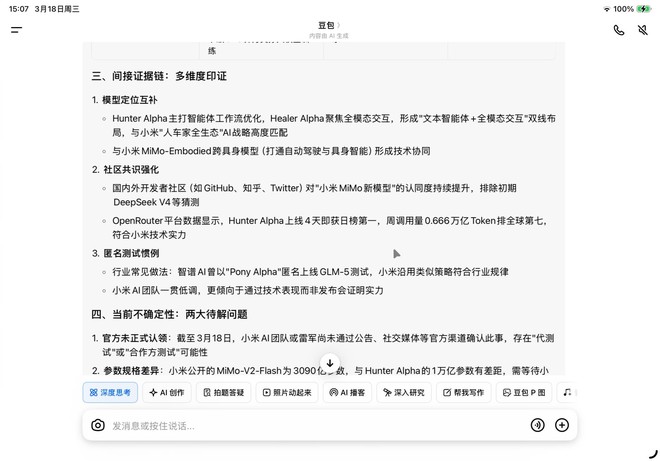Viewport: 660px width, 461px height.
Task: Tap the music note chip
Action: [x=567, y=392]
